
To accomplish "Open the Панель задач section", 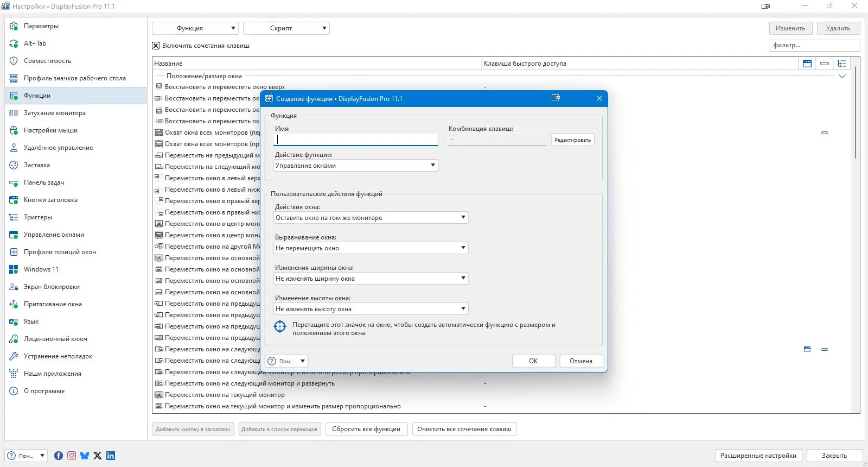I will point(76,182).
